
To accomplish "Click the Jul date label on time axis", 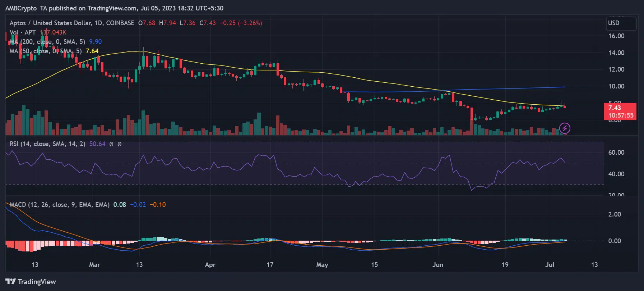I will pyautogui.click(x=550, y=265).
